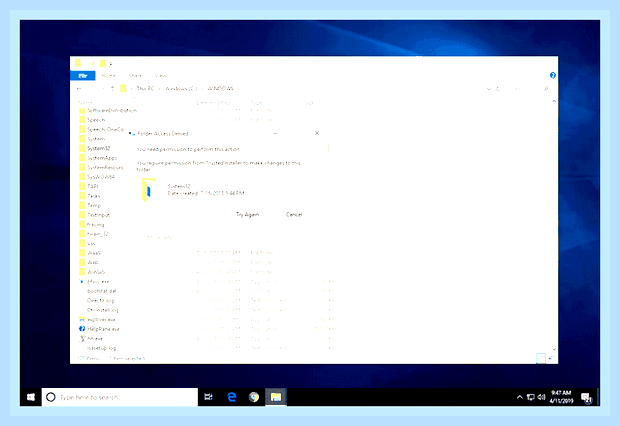Open the File ribbon tab
The height and width of the screenshot is (426, 620).
coord(83,76)
